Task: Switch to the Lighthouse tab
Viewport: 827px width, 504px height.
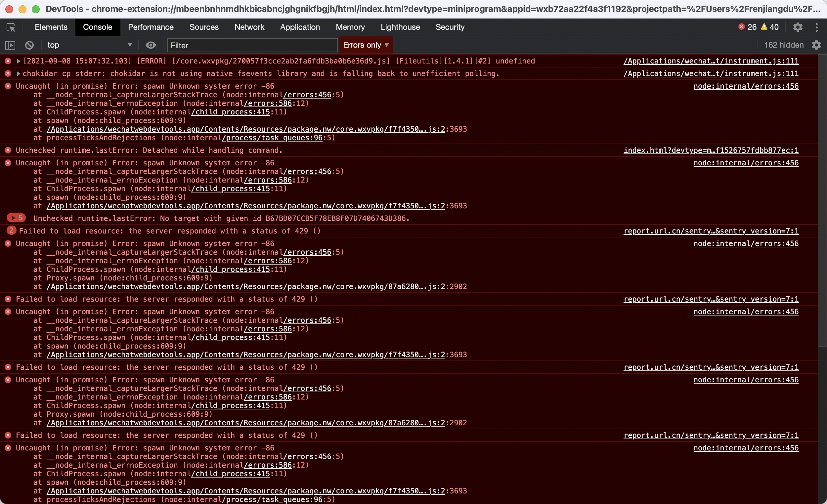Action: 400,27
